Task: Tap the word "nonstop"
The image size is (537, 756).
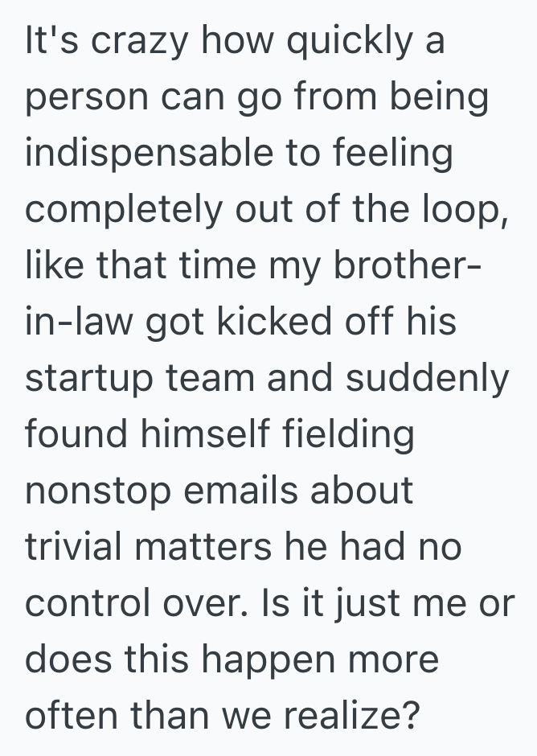Action: pos(100,490)
